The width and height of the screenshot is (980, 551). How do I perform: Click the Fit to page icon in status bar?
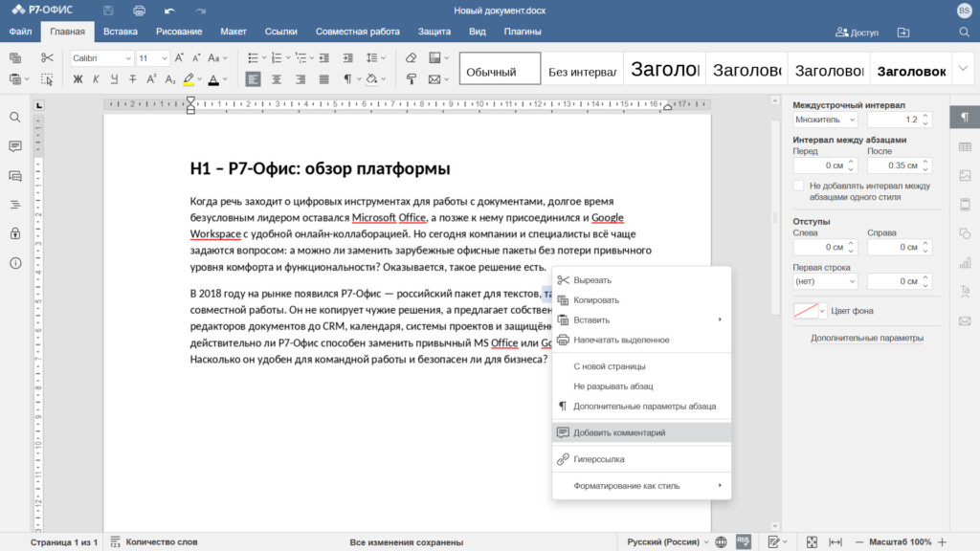[812, 542]
